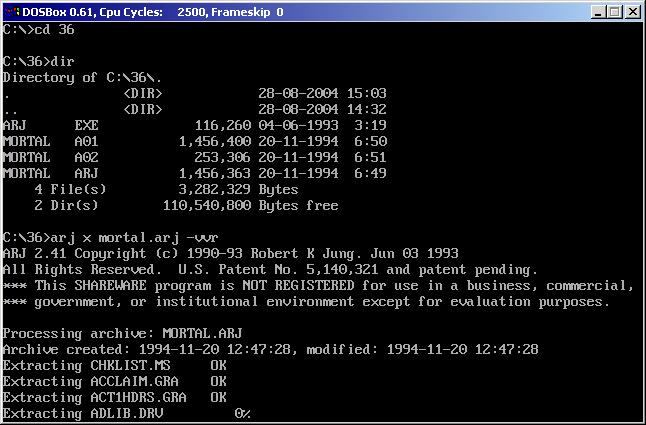Viewport: 646px width, 425px height.
Task: Click the 'government, or institutional environment' line
Action: point(306,302)
